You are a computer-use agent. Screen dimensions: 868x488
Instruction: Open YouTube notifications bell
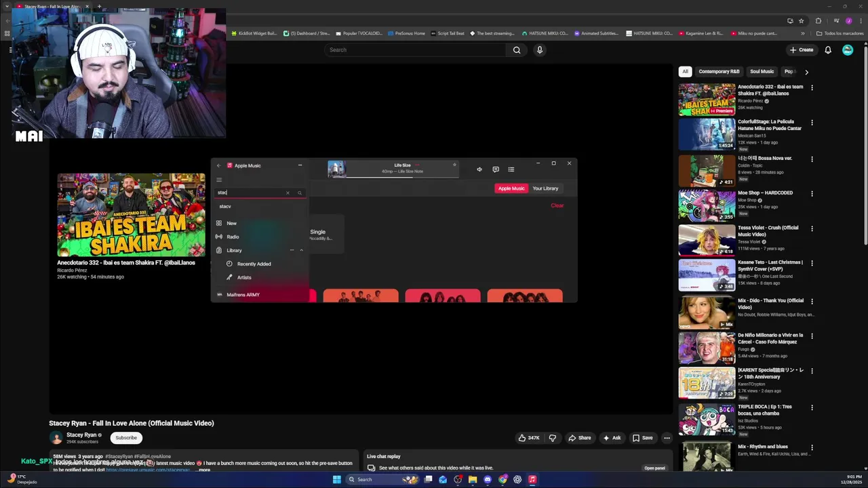point(828,49)
